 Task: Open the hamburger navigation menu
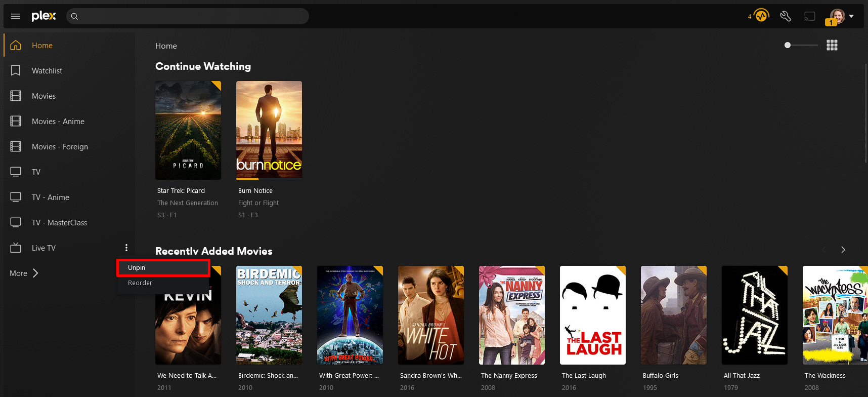click(x=16, y=16)
